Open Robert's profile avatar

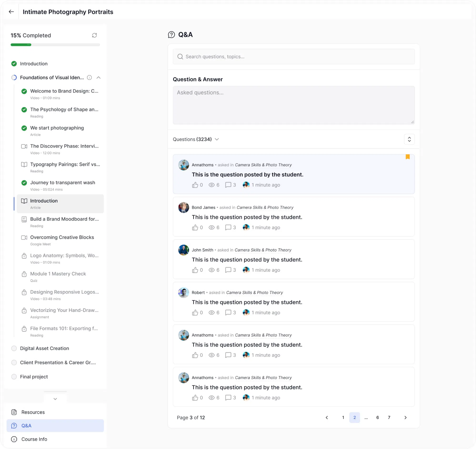(184, 293)
